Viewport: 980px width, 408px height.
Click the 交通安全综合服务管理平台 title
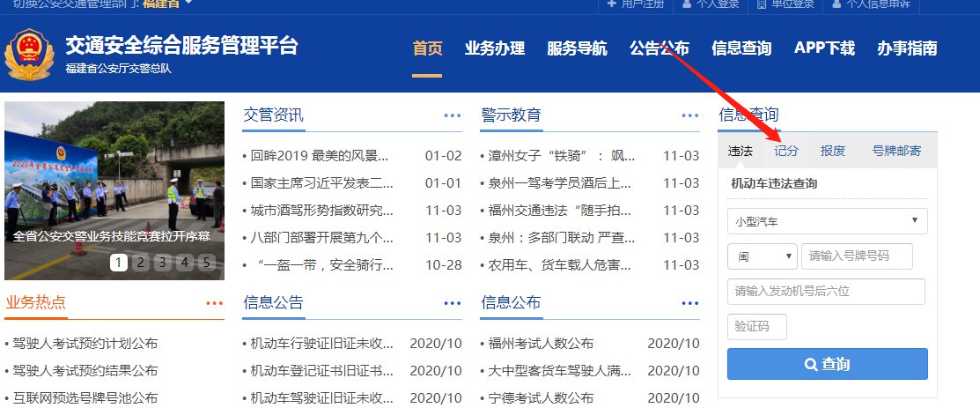(x=182, y=46)
